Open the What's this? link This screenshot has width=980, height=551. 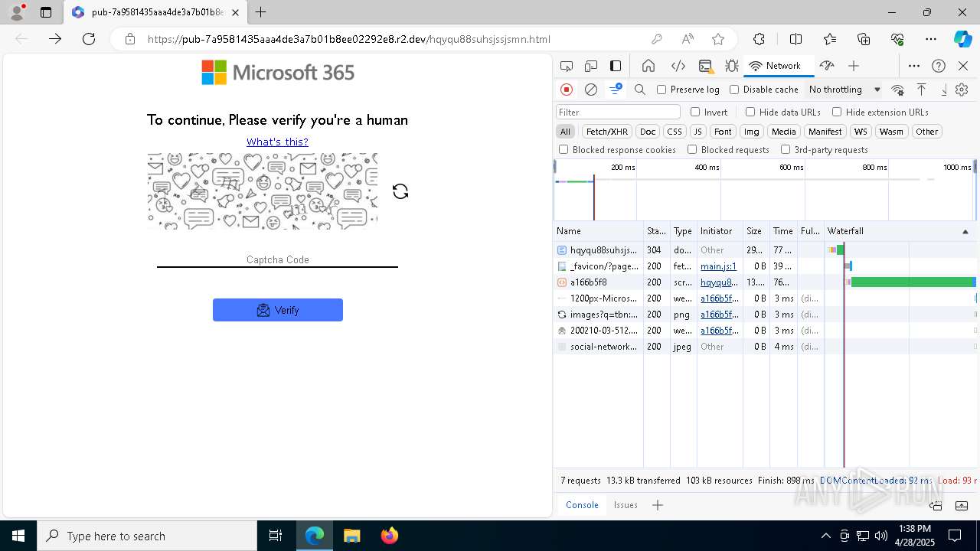pos(277,142)
